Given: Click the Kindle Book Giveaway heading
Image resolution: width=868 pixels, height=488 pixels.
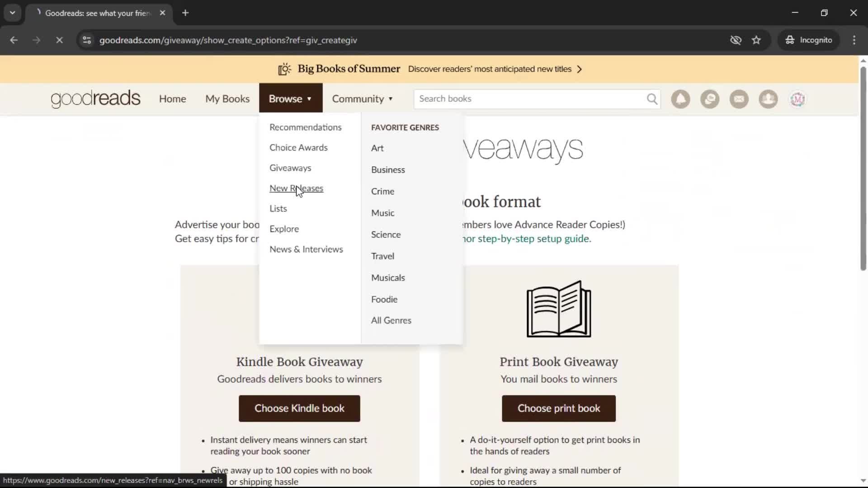Looking at the screenshot, I should coord(299,362).
